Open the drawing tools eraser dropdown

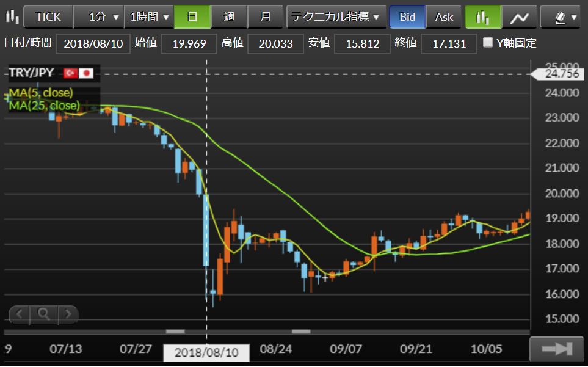pyautogui.click(x=561, y=17)
